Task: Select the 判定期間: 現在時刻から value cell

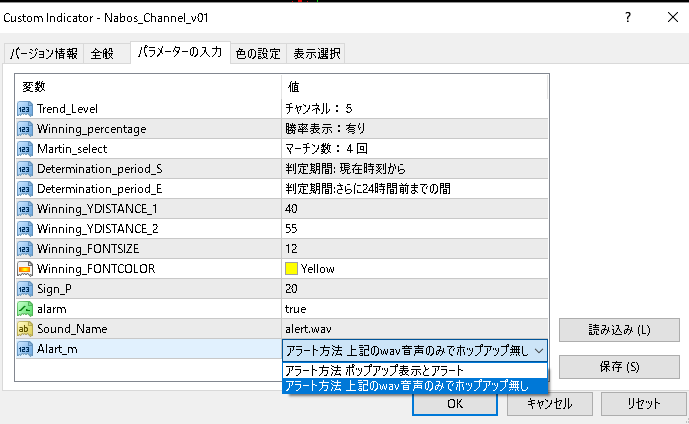Action: pyautogui.click(x=414, y=169)
